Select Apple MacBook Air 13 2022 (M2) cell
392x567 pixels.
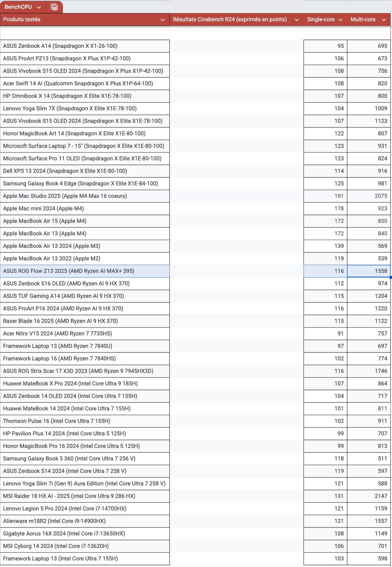click(85, 258)
